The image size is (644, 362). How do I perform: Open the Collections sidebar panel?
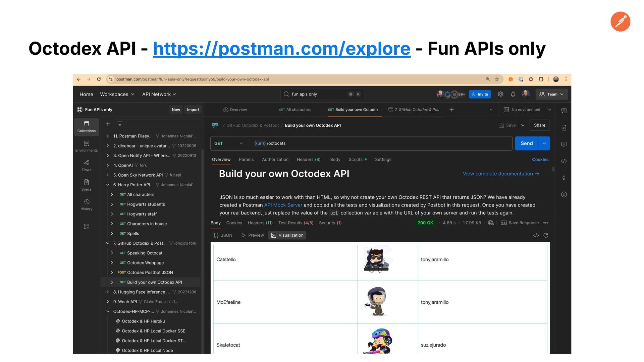pos(87,127)
